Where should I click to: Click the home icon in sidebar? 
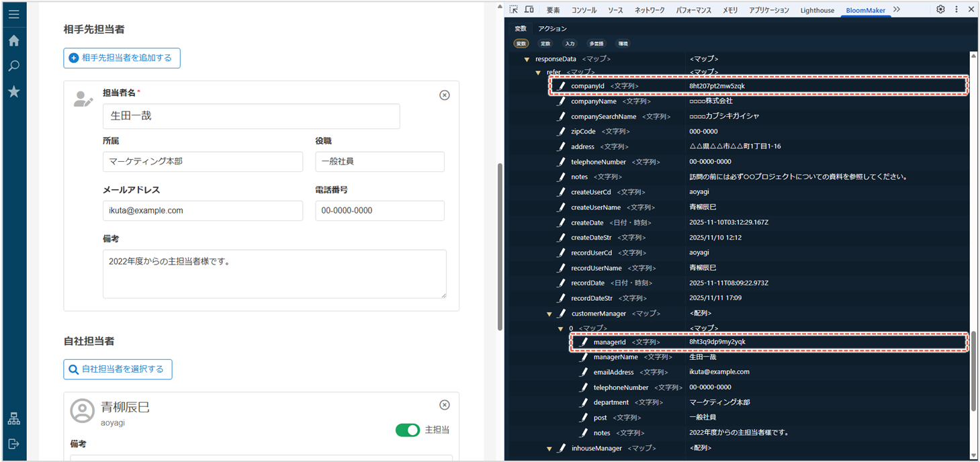[x=13, y=41]
